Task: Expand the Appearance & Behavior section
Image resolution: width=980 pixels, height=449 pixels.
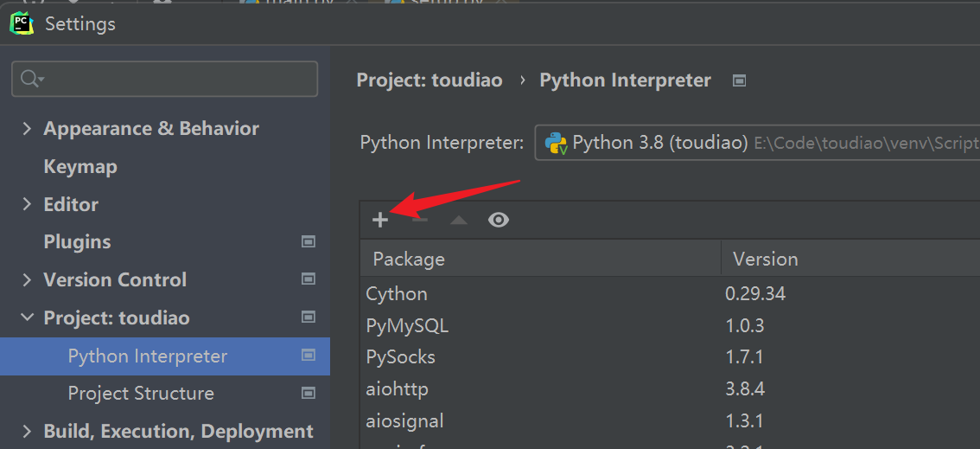Action: pos(27,129)
